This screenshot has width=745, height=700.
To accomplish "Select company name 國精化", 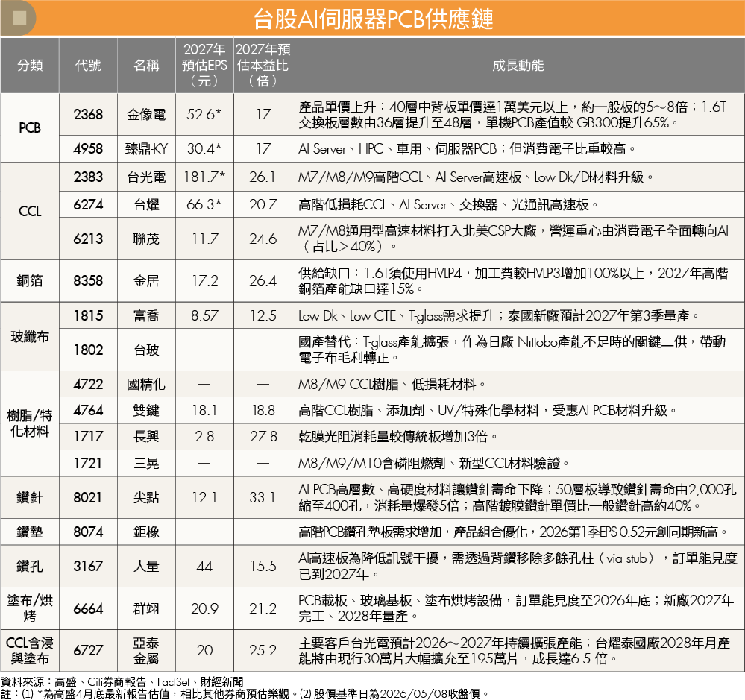I will [x=146, y=384].
